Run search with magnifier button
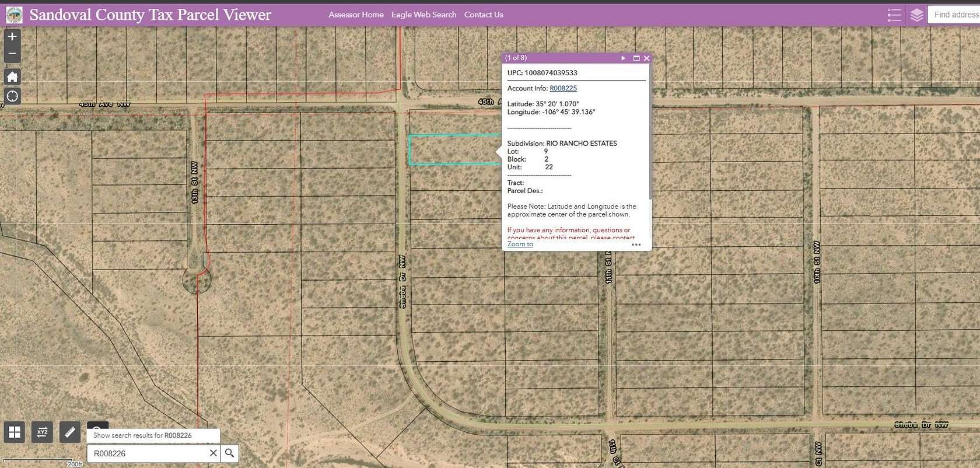This screenshot has width=980, height=468. click(x=230, y=453)
